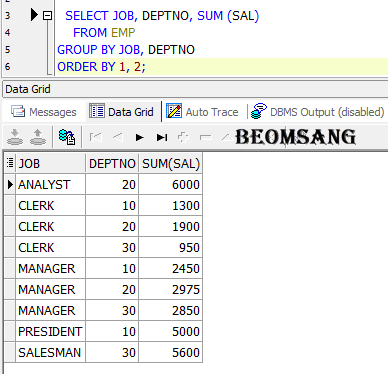Go to the next record in grid
The width and height of the screenshot is (388, 374).
(x=140, y=137)
